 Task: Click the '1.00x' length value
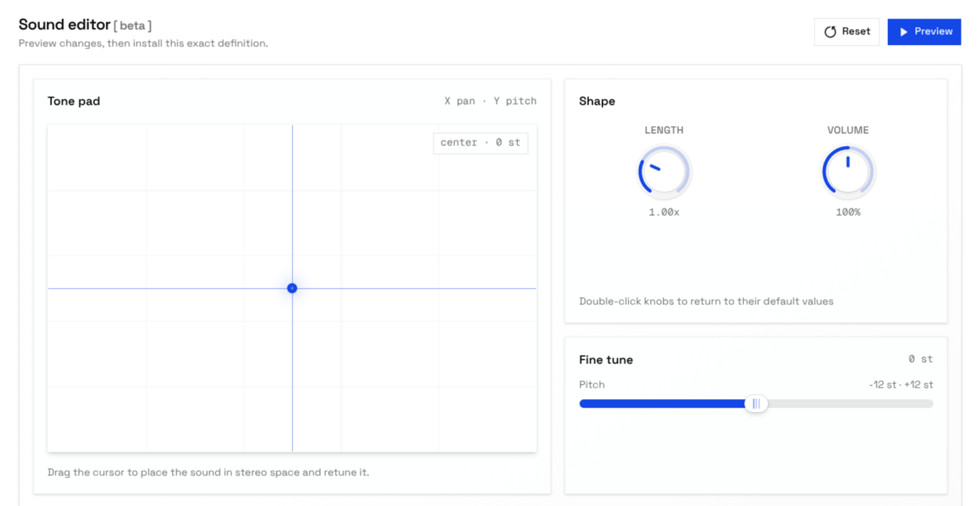click(664, 212)
